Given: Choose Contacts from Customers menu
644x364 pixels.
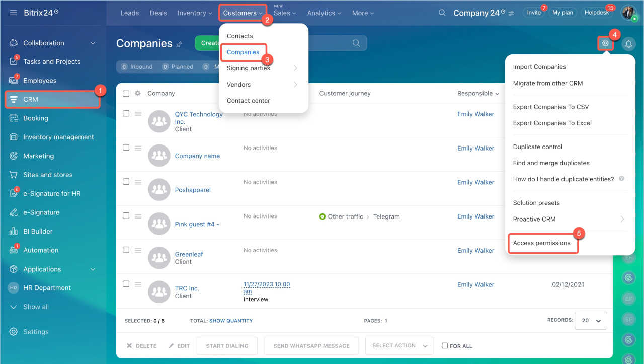Looking at the screenshot, I should point(240,36).
